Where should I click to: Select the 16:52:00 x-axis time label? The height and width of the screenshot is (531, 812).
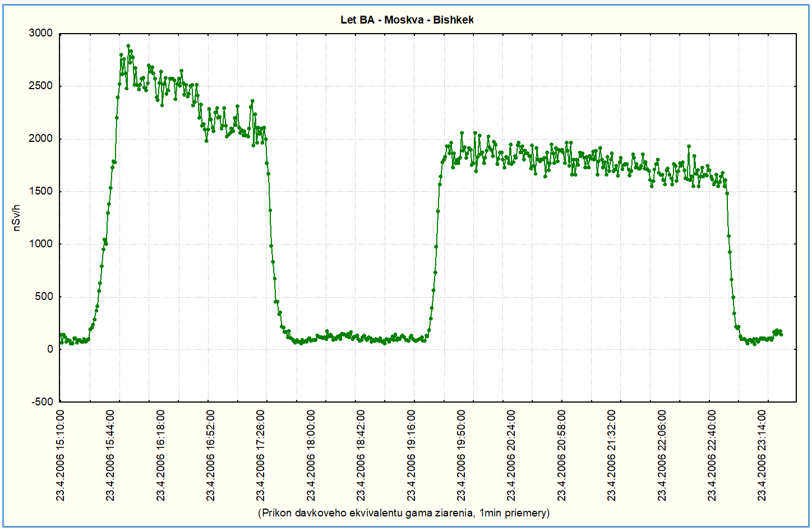pos(211,455)
